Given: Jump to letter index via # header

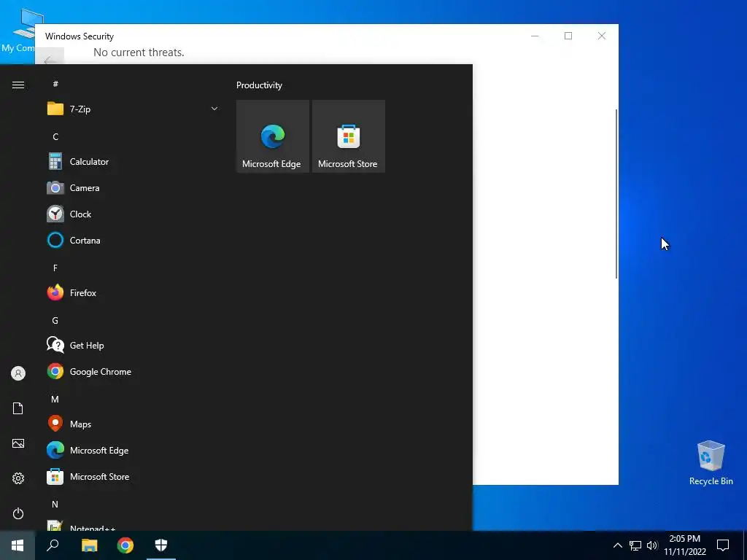Looking at the screenshot, I should click(x=55, y=84).
